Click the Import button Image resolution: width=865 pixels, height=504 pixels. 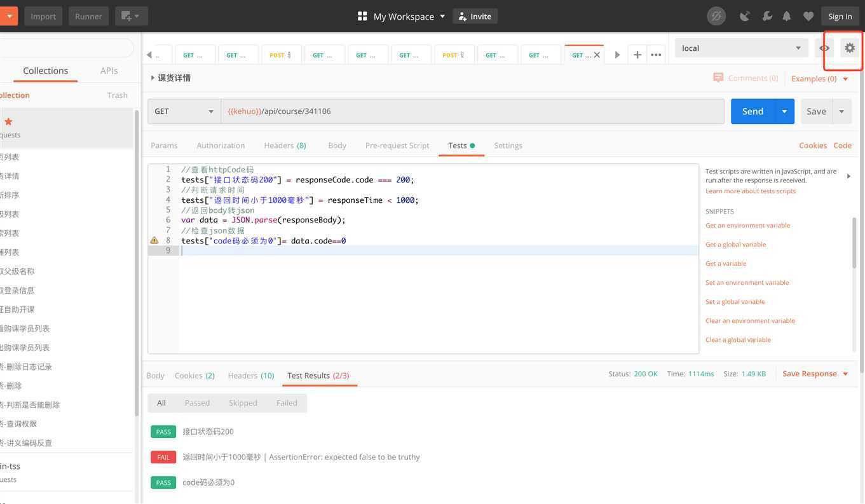click(x=43, y=16)
